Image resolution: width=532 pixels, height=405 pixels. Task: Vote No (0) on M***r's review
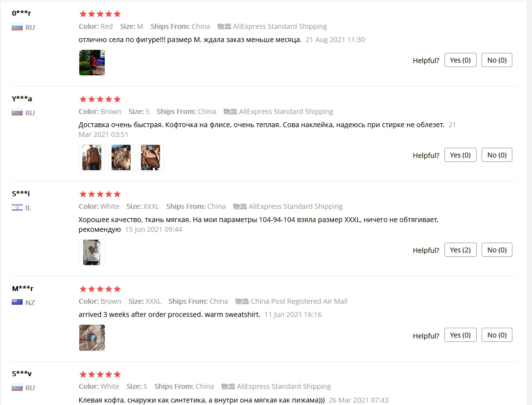coord(497,335)
